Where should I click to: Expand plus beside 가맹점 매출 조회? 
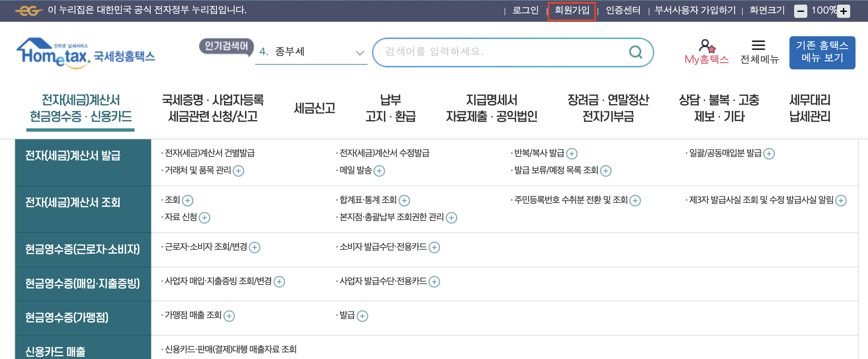tap(229, 316)
